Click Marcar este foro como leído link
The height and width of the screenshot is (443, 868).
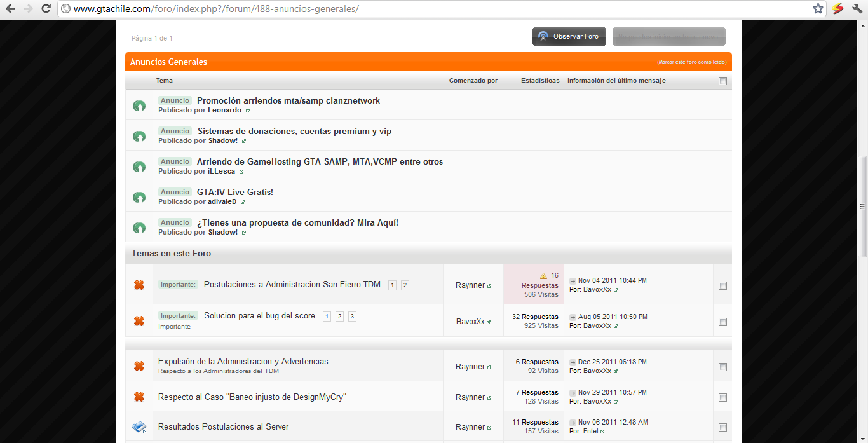(x=692, y=62)
